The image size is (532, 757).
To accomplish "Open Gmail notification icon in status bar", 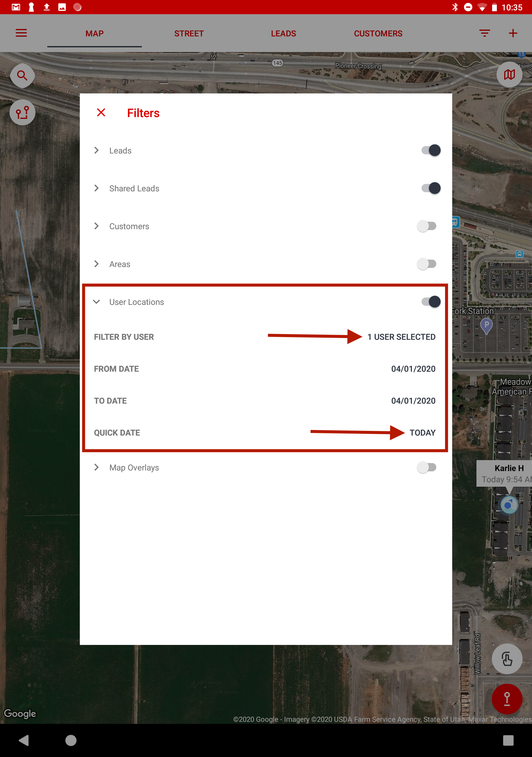I will pos(16,7).
